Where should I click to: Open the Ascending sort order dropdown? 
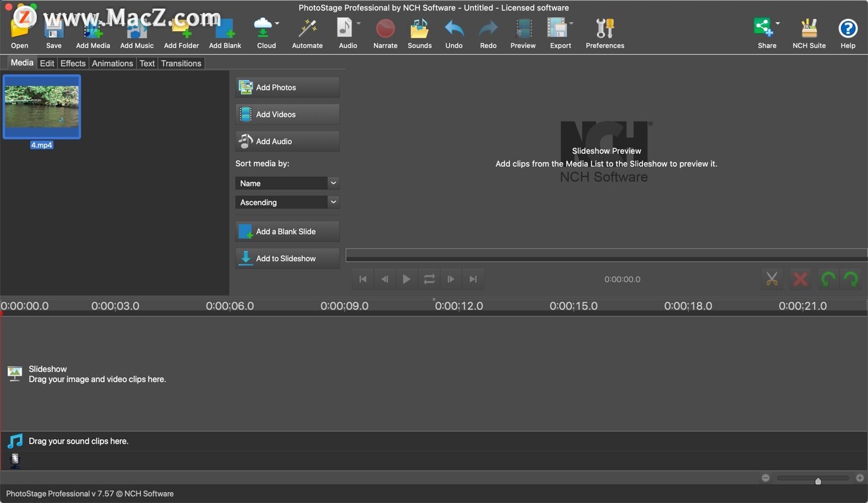click(x=287, y=202)
